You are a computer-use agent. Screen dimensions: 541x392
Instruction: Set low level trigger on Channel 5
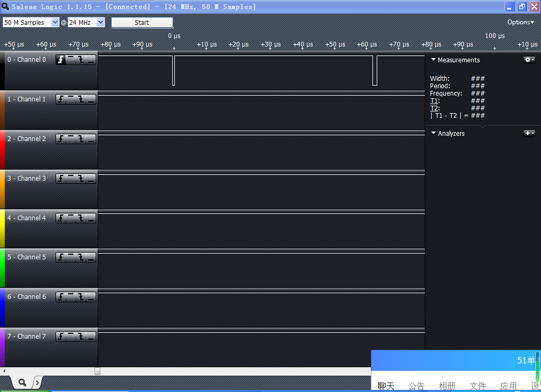(91, 257)
